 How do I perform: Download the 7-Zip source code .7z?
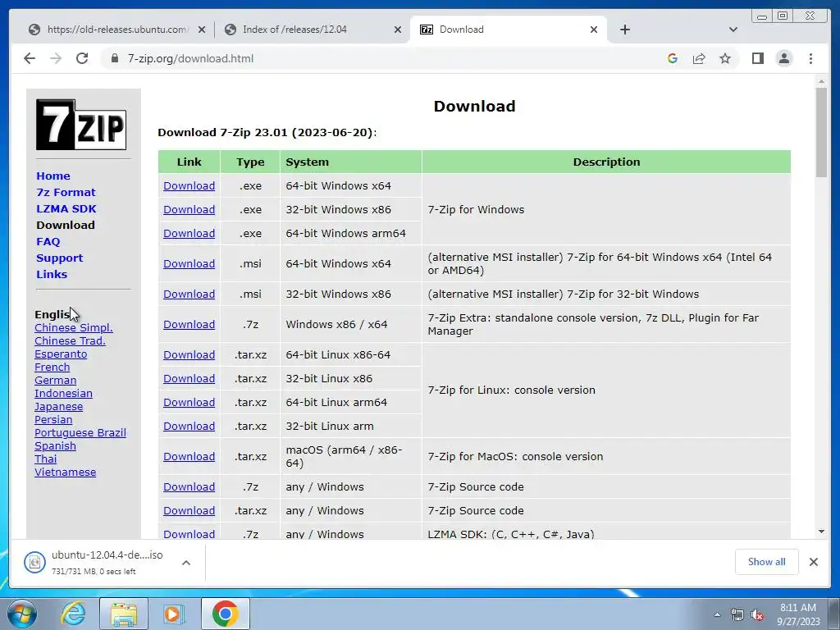pyautogui.click(x=189, y=487)
